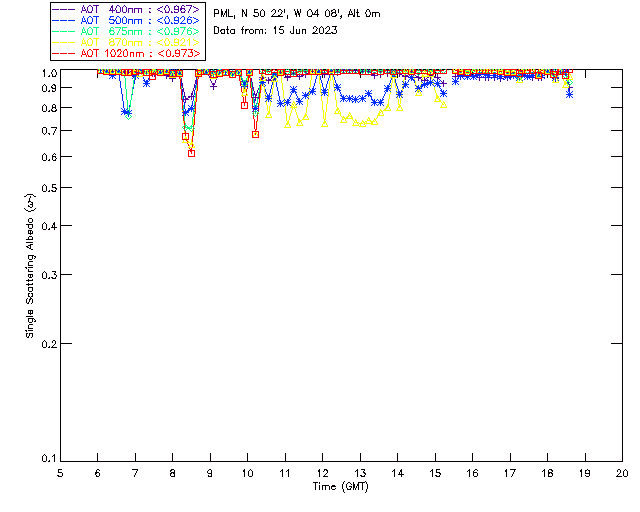The width and height of the screenshot is (640, 512).
Task: Click the x-axis tick label 6
Action: [98, 473]
